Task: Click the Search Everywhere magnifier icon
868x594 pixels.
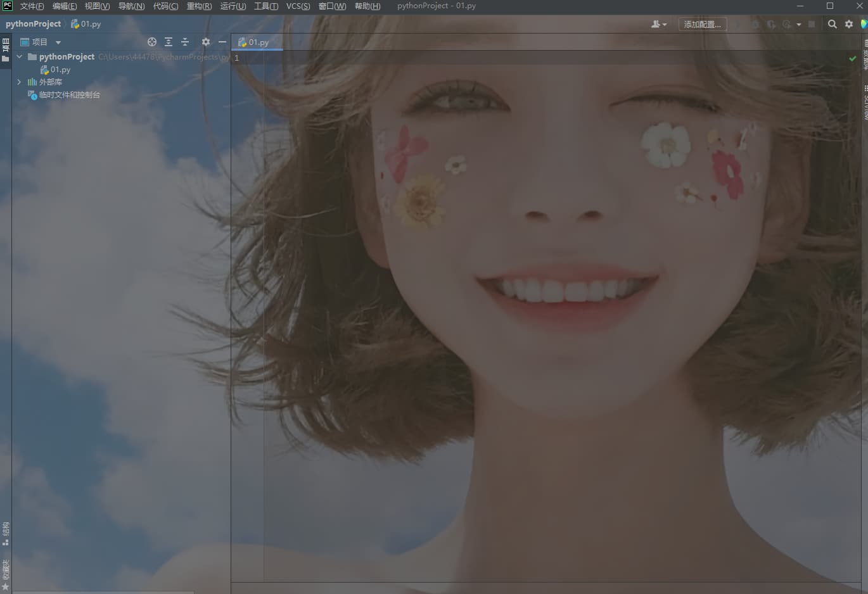Action: coord(833,24)
